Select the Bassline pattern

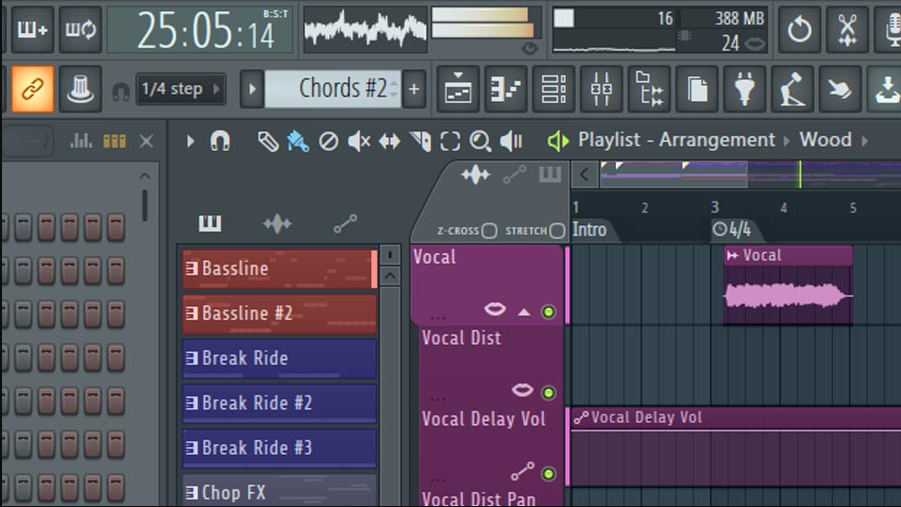pyautogui.click(x=279, y=269)
